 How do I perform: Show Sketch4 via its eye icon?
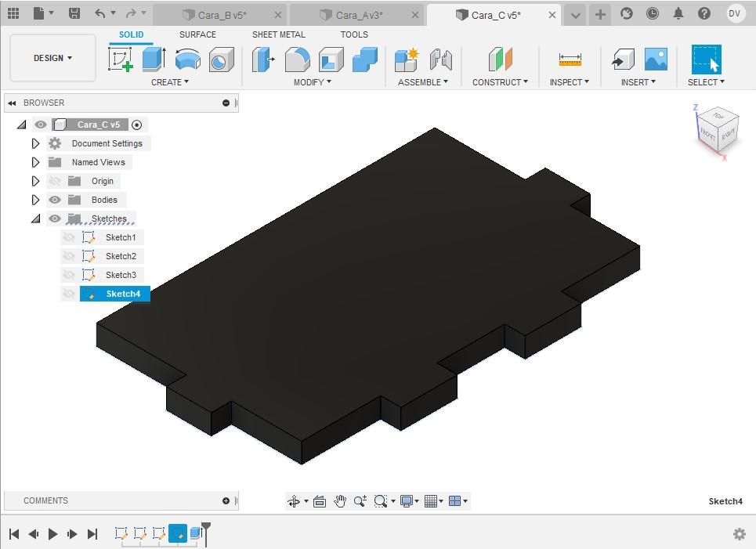point(69,294)
